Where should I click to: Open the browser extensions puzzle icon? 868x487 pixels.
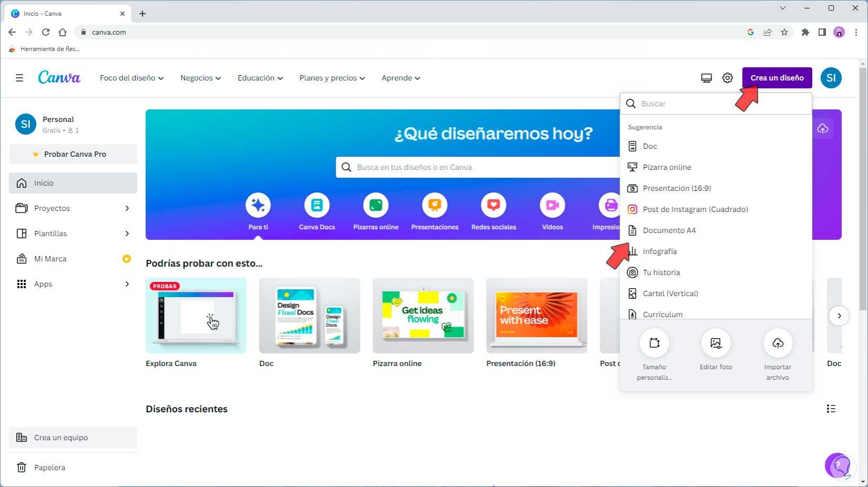click(805, 32)
